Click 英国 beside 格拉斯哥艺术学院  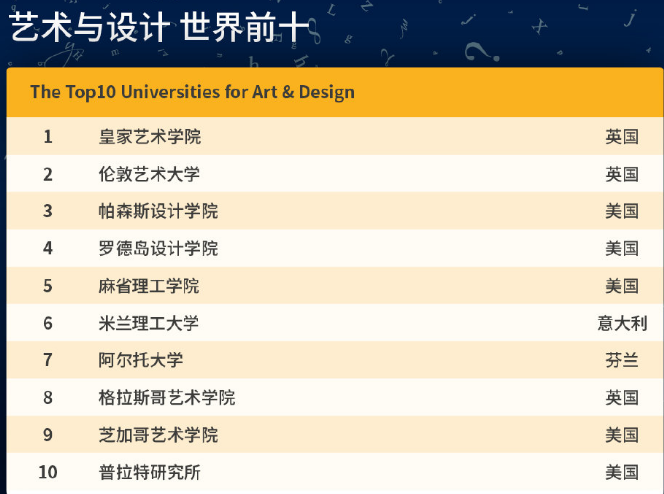point(622,398)
